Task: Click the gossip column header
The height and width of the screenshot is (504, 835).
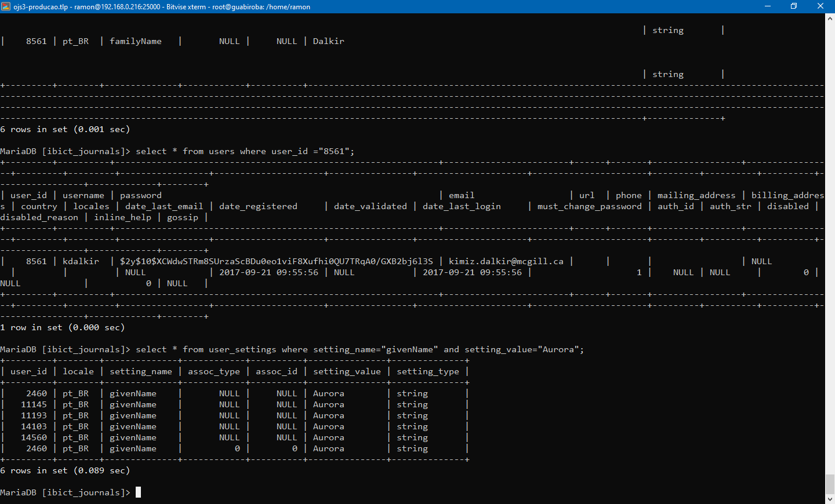Action: [x=183, y=217]
